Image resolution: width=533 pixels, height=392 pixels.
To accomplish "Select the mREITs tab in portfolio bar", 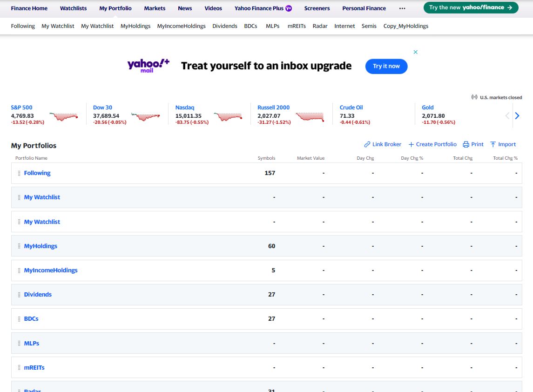I will coord(297,26).
